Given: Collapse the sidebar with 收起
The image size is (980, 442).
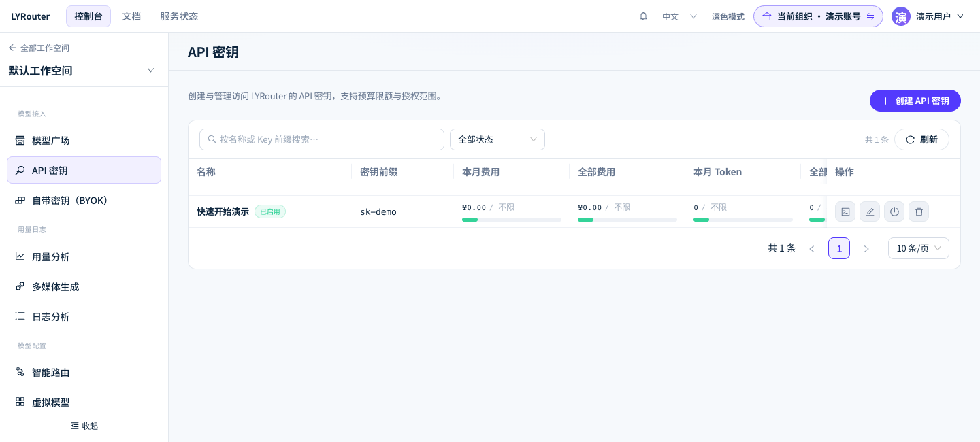Looking at the screenshot, I should click(x=84, y=426).
